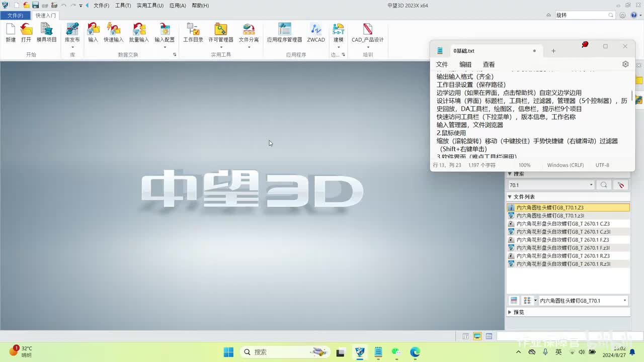Screen dimensions: 644x362
Task: Click the 建模 (Modeling) S-n-T icon
Action: click(339, 29)
